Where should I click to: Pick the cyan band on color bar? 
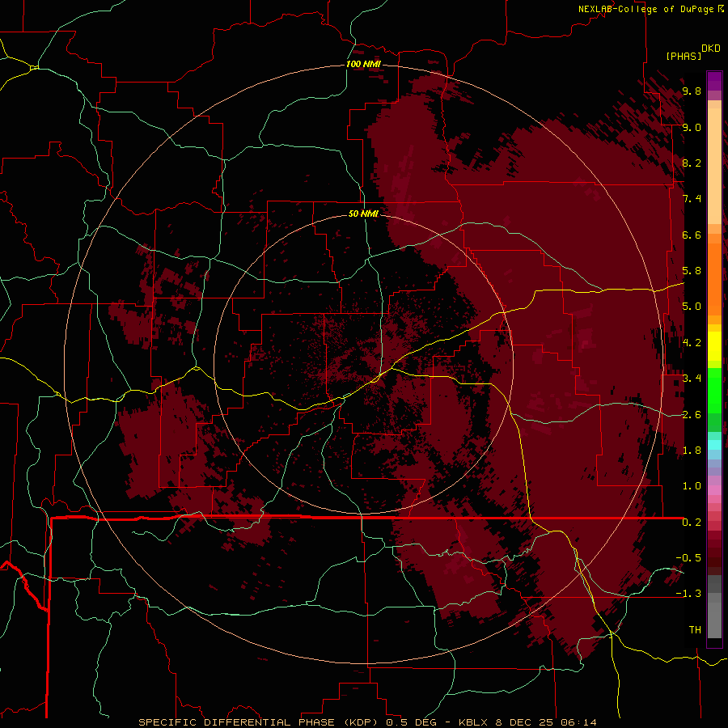[x=714, y=445]
